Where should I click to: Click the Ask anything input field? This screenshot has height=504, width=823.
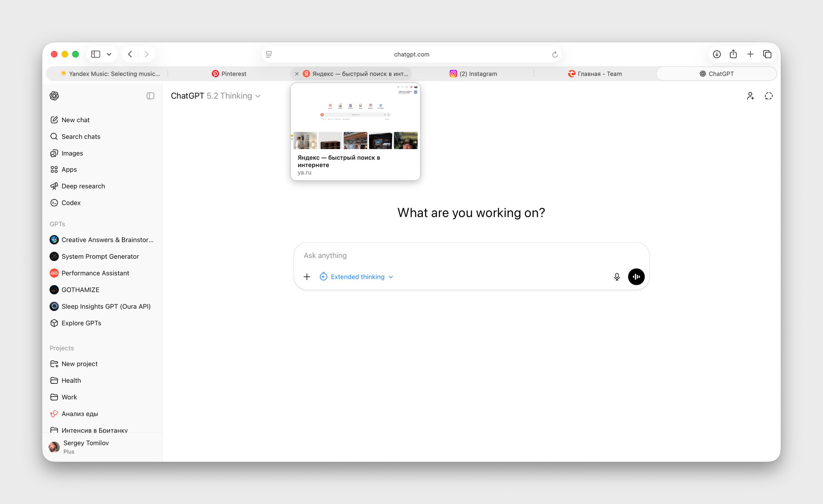(x=471, y=256)
